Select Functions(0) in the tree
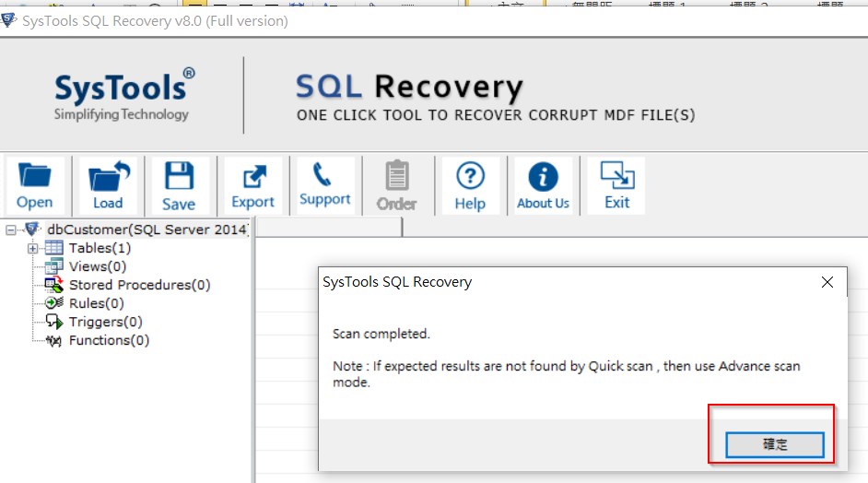The height and width of the screenshot is (483, 868). click(x=109, y=340)
